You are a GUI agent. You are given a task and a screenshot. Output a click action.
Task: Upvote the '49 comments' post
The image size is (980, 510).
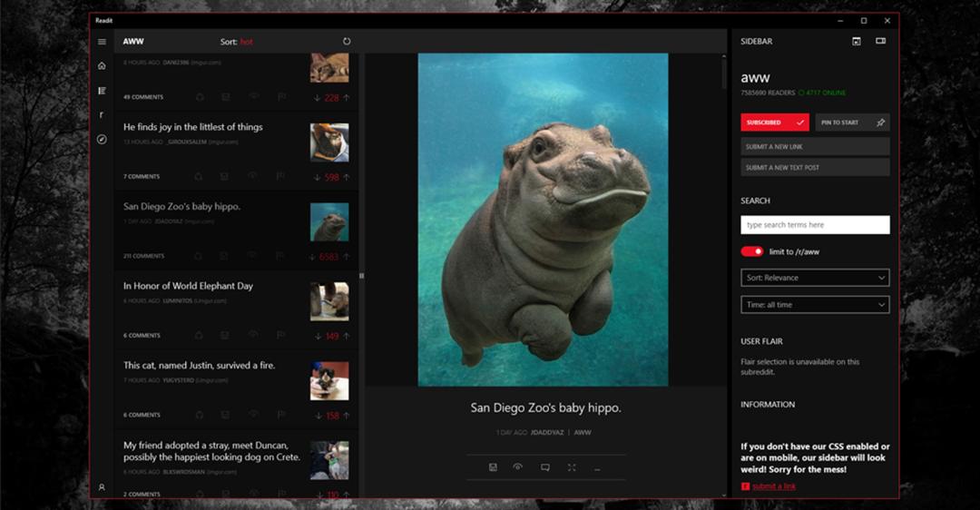(x=347, y=97)
